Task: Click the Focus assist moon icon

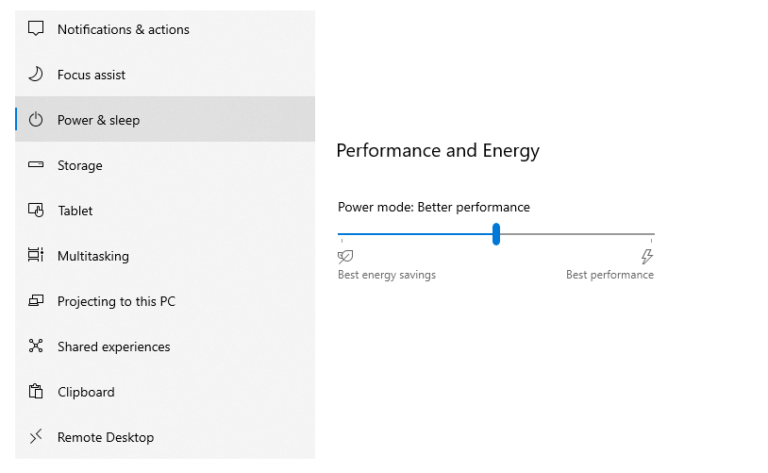Action: [36, 74]
